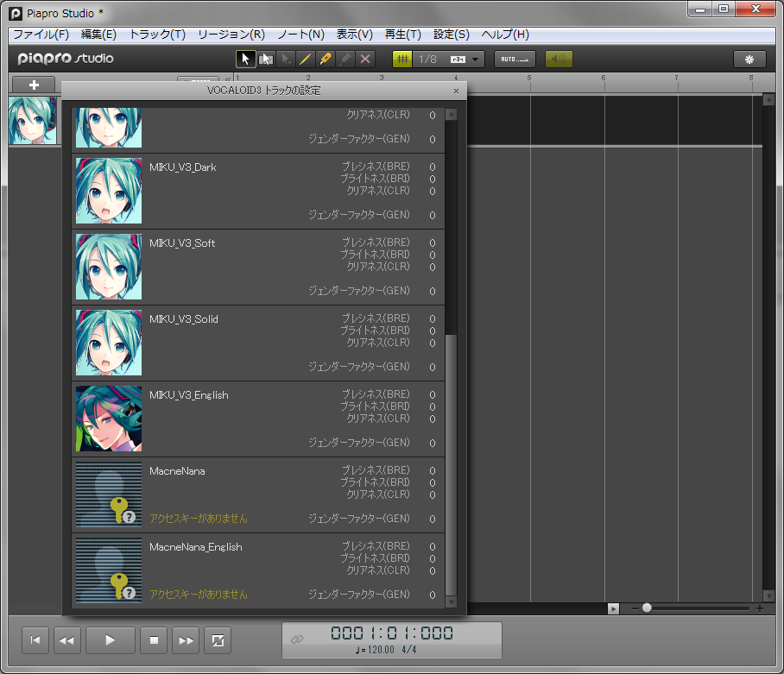Viewport: 784px width, 674px height.
Task: Click MIKU_V3_English's ジェンダーファクター(GEN) value
Action: [x=433, y=444]
